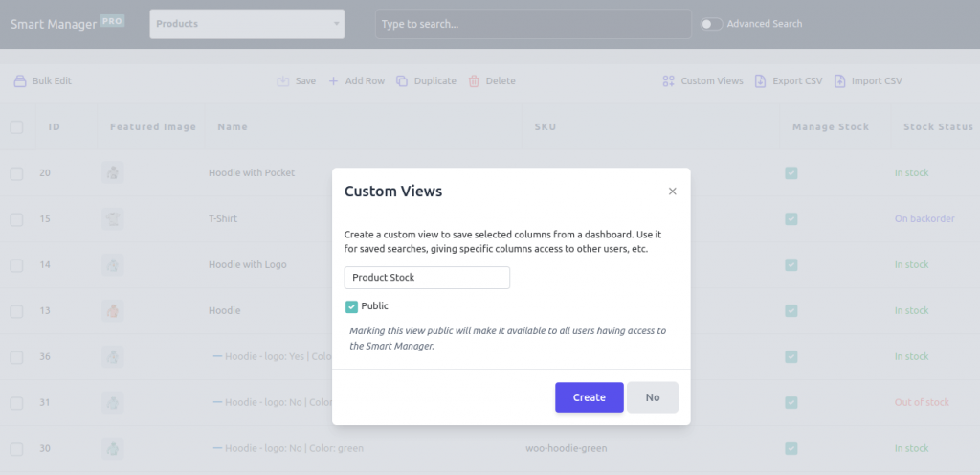
Task: Select the row checkbox for product 20
Action: 17,173
